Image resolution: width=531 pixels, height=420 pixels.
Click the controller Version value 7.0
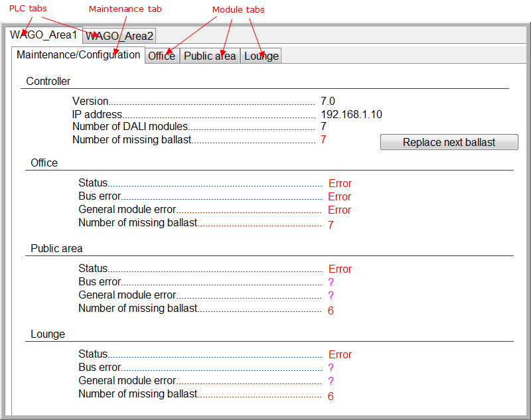328,102
